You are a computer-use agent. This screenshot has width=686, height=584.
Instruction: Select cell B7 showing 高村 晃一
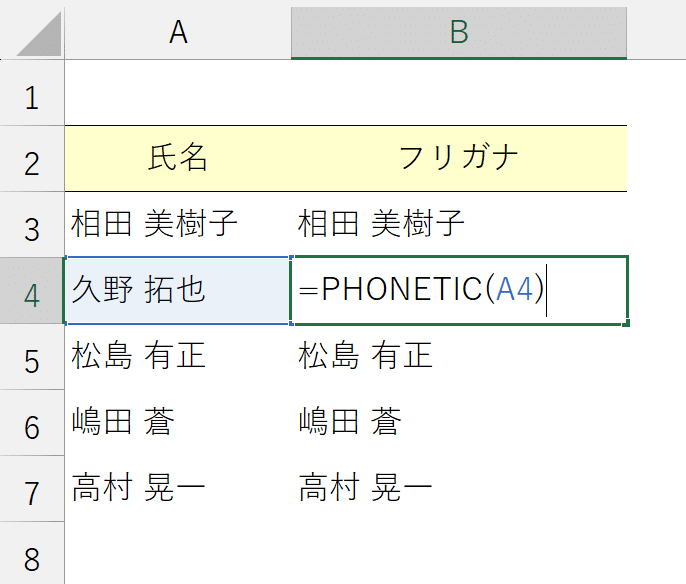point(459,489)
